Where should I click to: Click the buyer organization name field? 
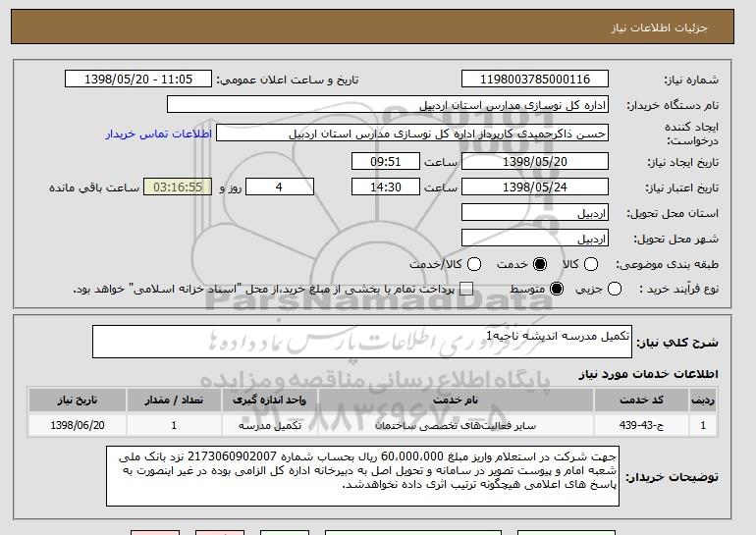tap(388, 105)
